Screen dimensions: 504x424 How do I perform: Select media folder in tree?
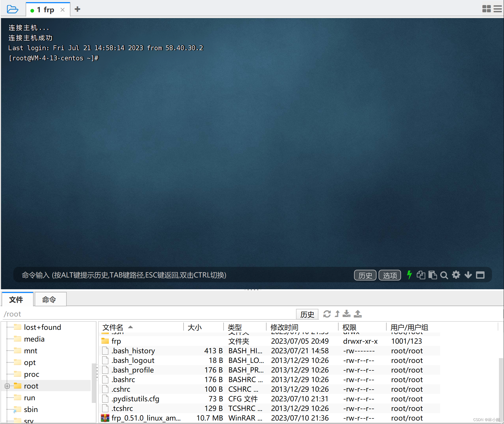coord(34,339)
